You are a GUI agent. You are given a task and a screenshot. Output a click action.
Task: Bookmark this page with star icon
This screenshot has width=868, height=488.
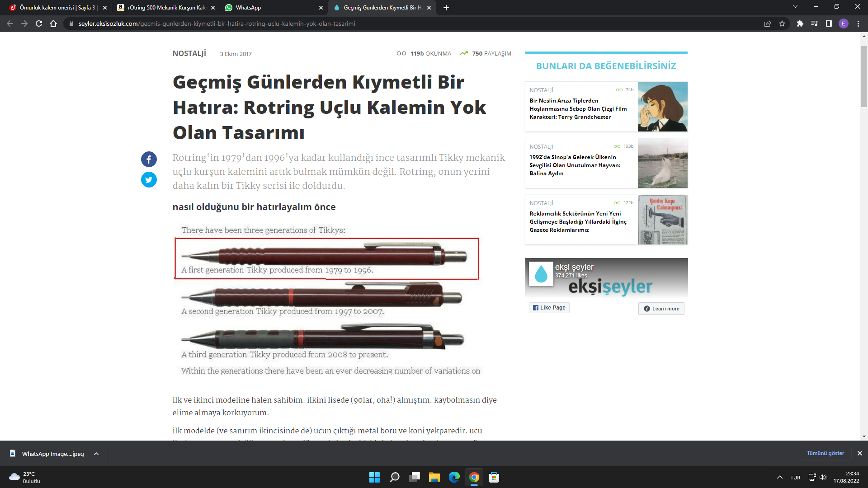click(782, 23)
